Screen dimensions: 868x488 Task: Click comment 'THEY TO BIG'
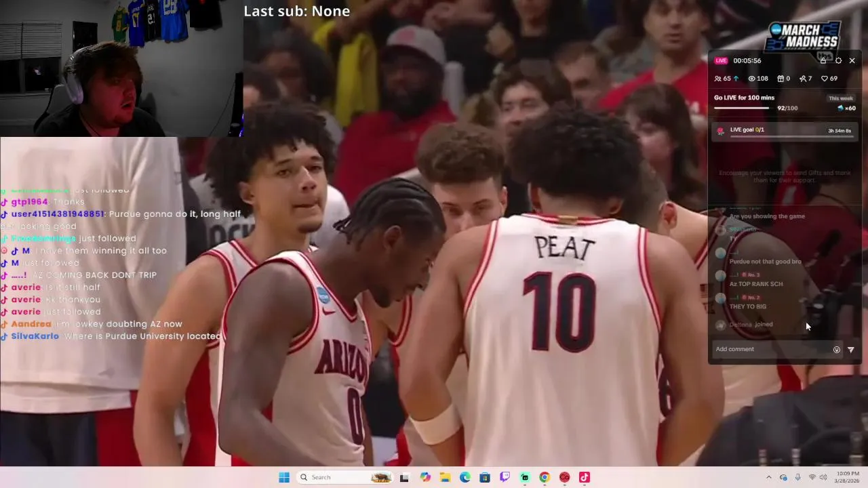click(747, 306)
